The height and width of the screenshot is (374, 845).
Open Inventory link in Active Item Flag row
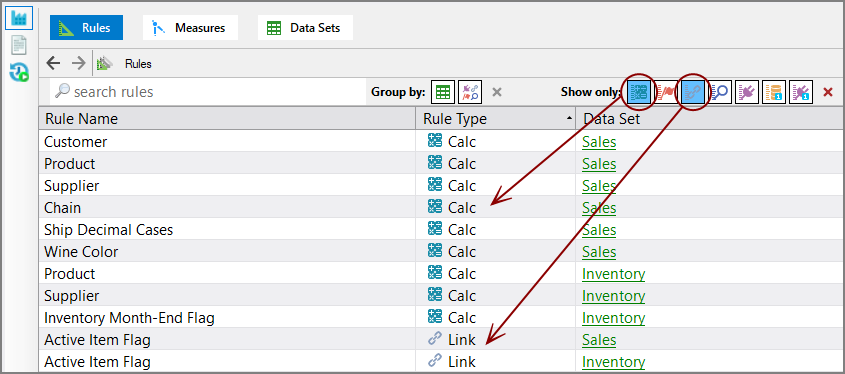(613, 363)
